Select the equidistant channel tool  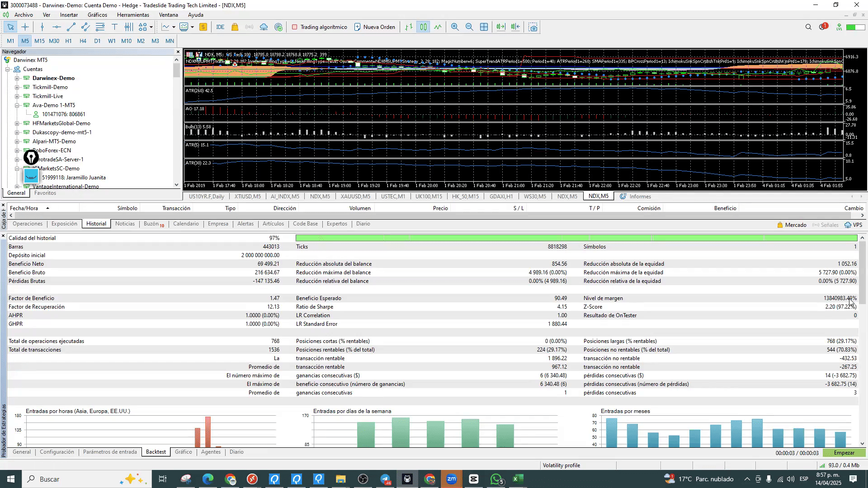(x=85, y=27)
